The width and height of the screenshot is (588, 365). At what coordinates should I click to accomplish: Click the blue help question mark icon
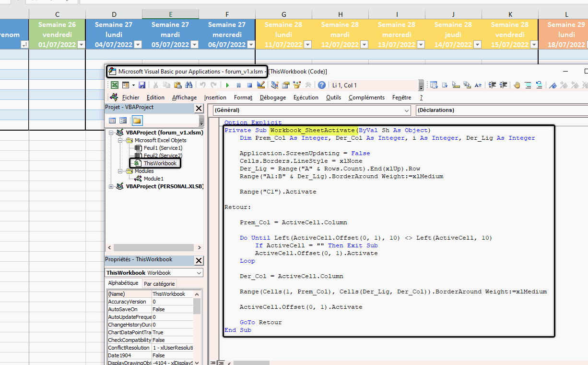coord(321,85)
